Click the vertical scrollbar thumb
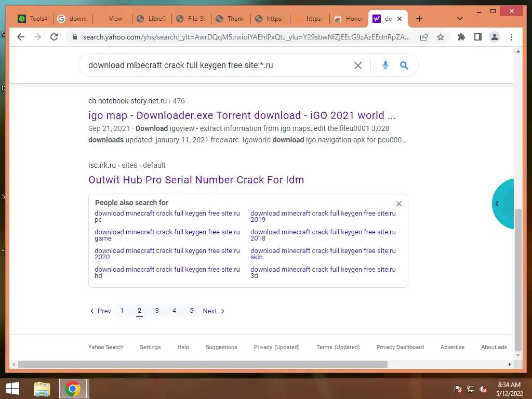 [x=518, y=280]
